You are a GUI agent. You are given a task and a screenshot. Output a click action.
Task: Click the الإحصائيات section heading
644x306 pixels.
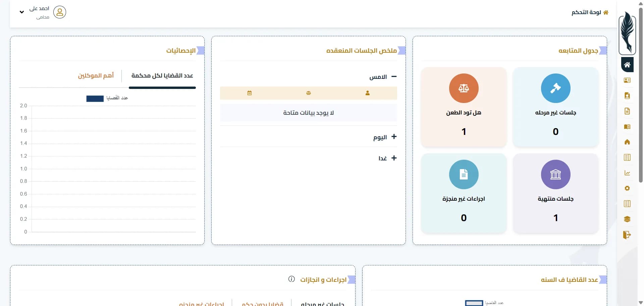[x=181, y=51]
